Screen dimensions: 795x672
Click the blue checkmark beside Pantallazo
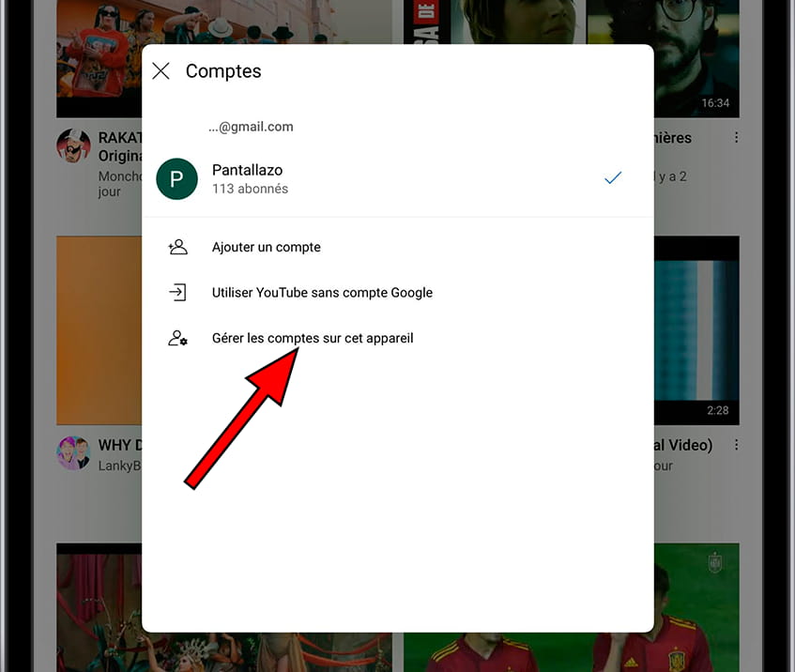tap(613, 177)
